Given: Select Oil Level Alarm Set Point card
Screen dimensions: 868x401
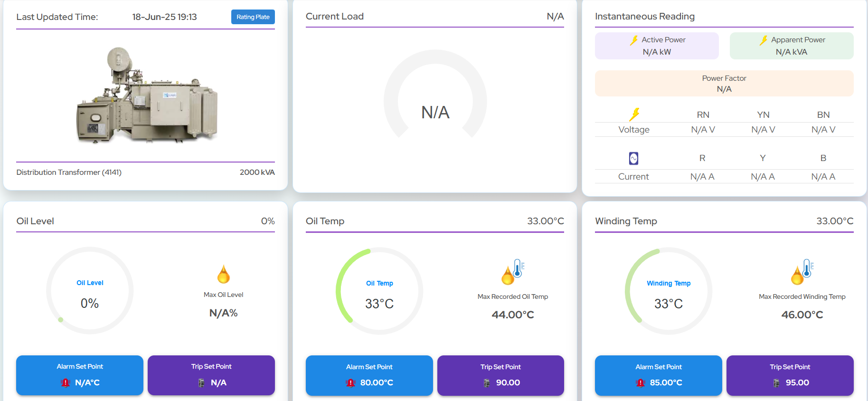Looking at the screenshot, I should [x=80, y=375].
